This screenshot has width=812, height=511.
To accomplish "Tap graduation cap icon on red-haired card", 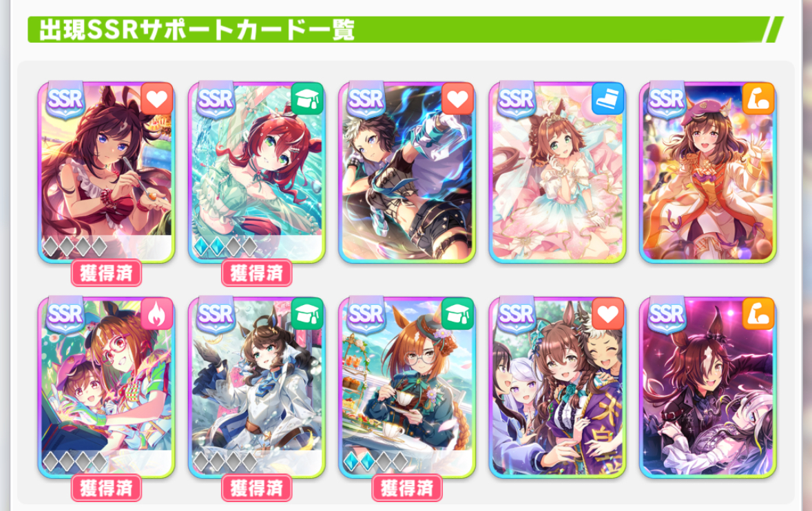I will [x=307, y=98].
